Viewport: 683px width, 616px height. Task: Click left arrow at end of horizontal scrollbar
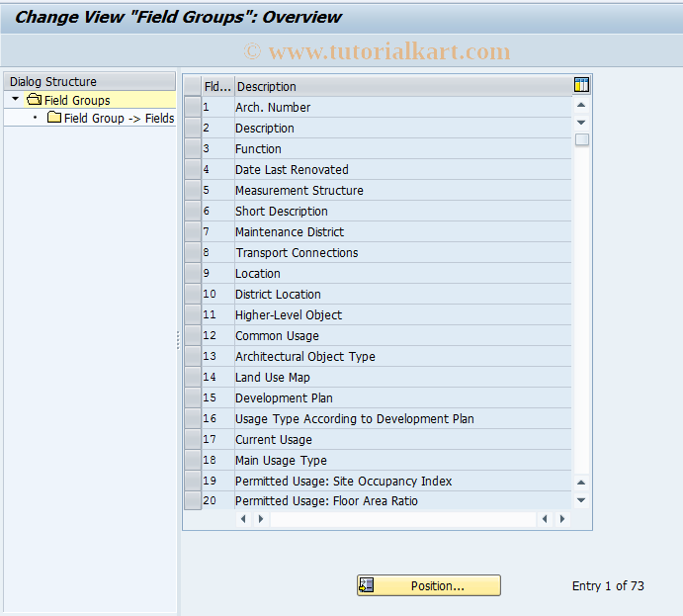tap(545, 519)
